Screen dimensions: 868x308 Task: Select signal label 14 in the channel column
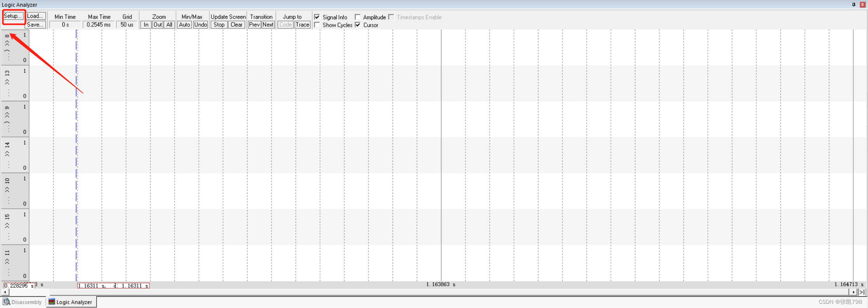[x=7, y=145]
